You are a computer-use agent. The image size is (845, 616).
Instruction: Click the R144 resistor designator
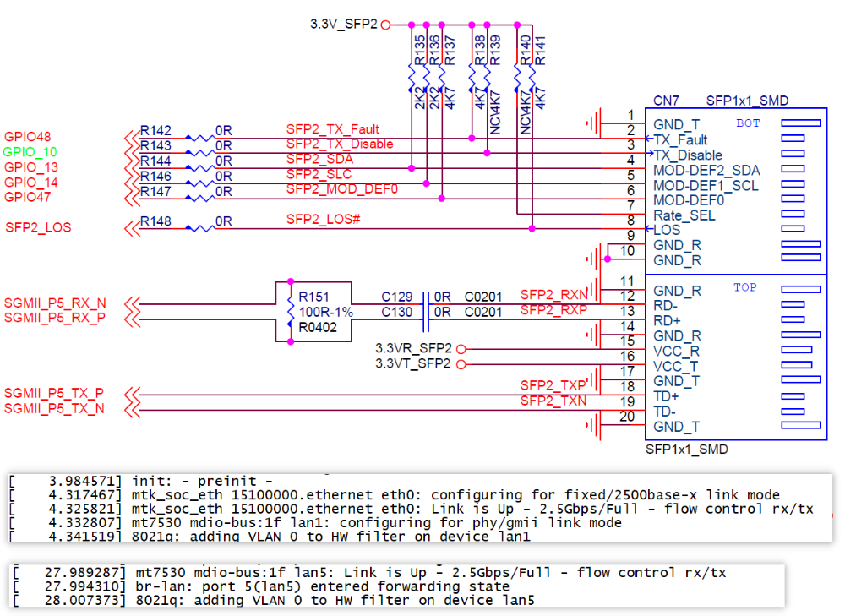point(155,161)
